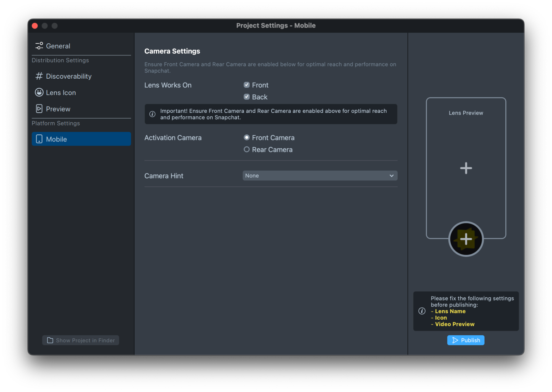Click the Camera Hint chevron arrow
The width and height of the screenshot is (552, 392).
point(391,176)
